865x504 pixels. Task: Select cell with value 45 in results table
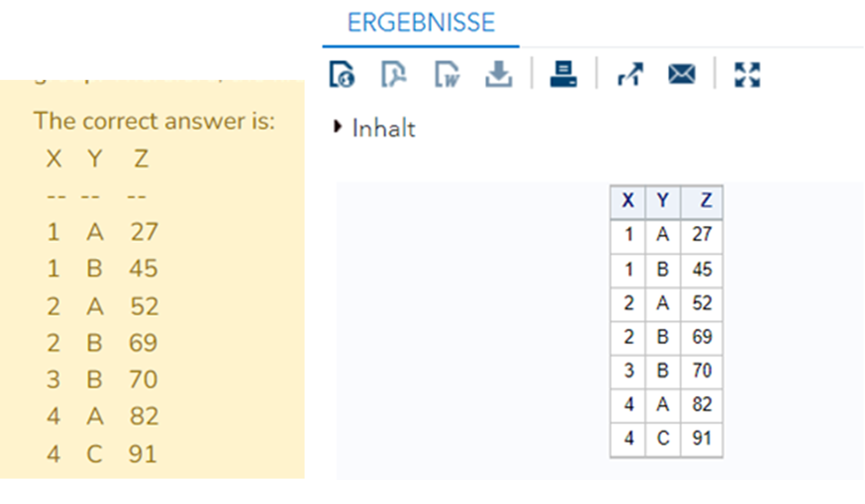(702, 269)
